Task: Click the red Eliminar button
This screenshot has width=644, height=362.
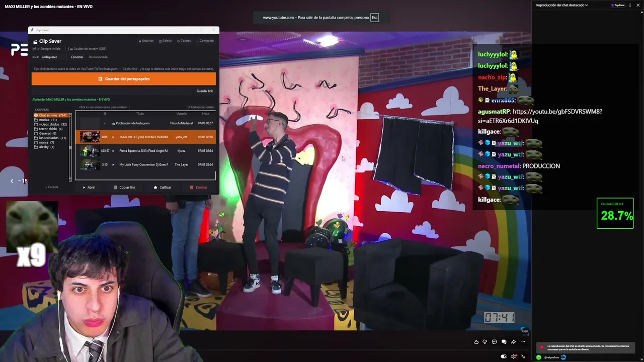Action: pos(199,188)
